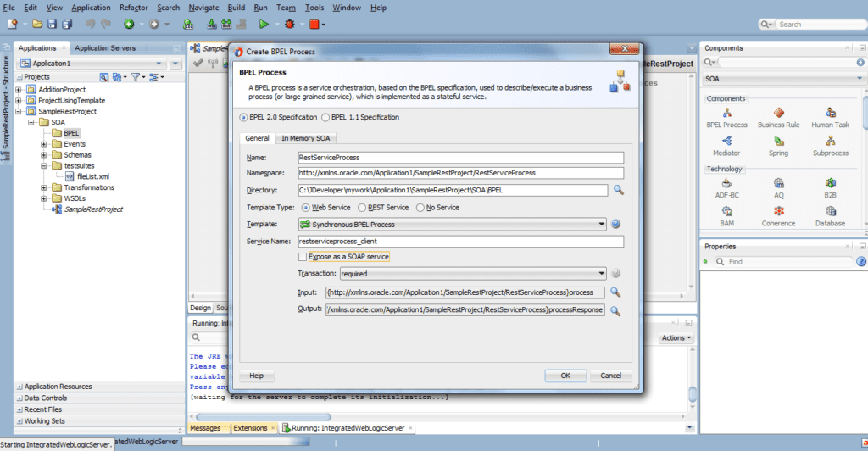The width and height of the screenshot is (868, 451).
Task: Click Cancel in Create BPEL Process dialog
Action: (610, 376)
